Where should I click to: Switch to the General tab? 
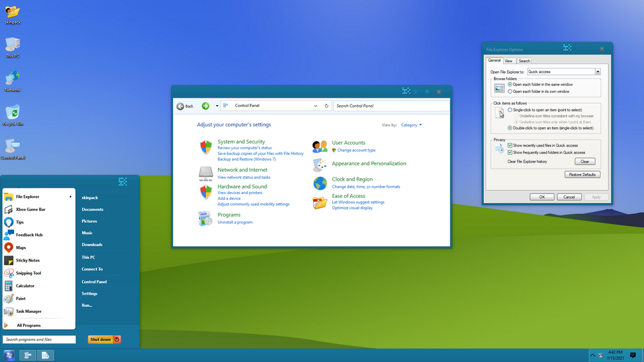tap(494, 60)
